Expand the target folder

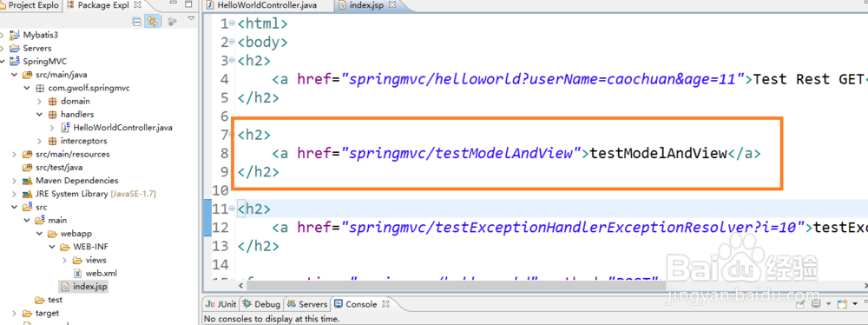(x=15, y=314)
